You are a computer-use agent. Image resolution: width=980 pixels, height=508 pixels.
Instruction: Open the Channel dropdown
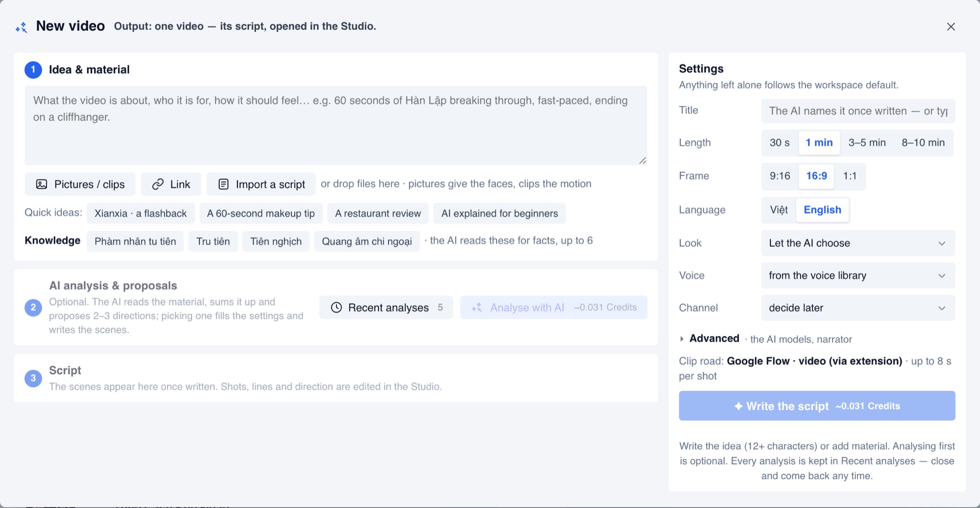[858, 308]
